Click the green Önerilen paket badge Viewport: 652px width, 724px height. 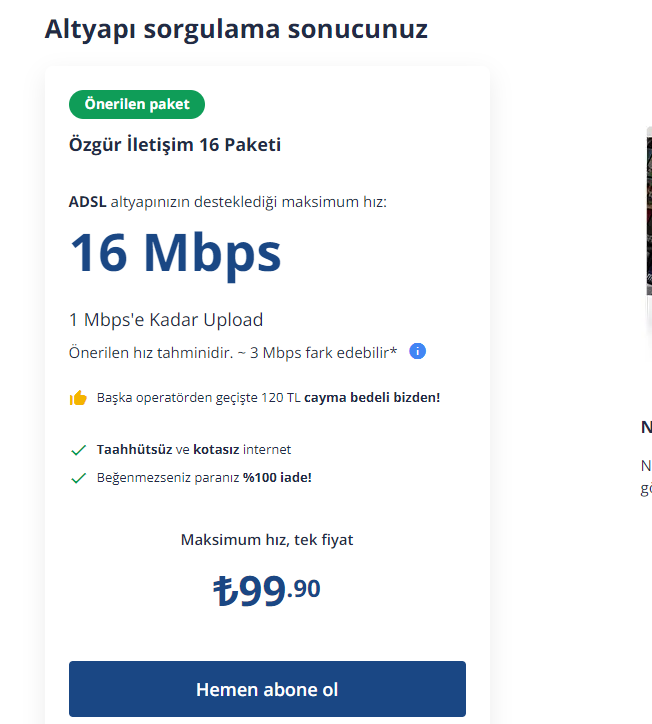137,104
